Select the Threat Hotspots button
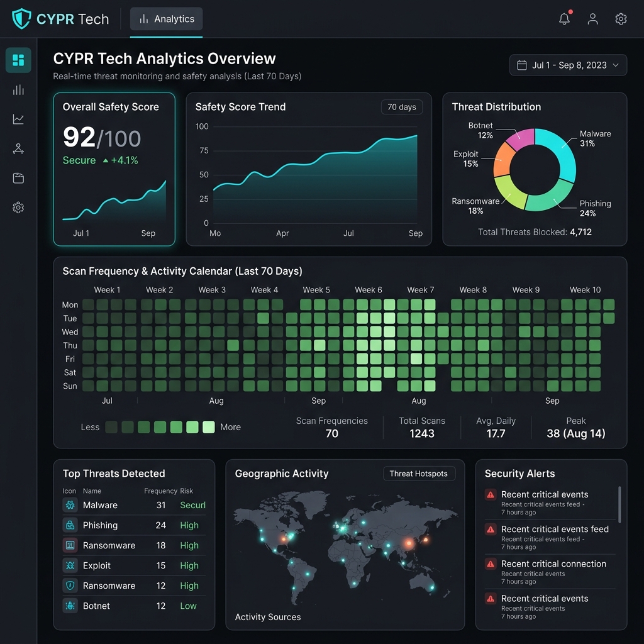Screen dimensions: 644x644 pyautogui.click(x=419, y=474)
